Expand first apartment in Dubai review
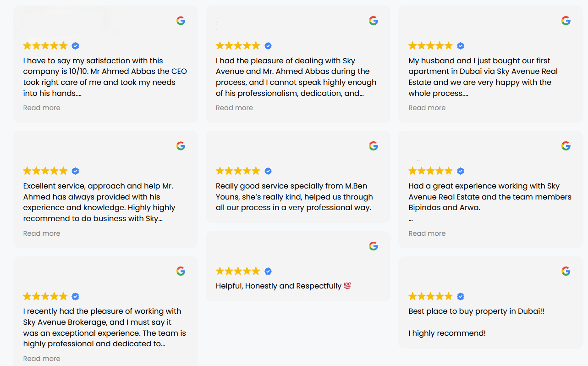The width and height of the screenshot is (588, 366). (427, 108)
